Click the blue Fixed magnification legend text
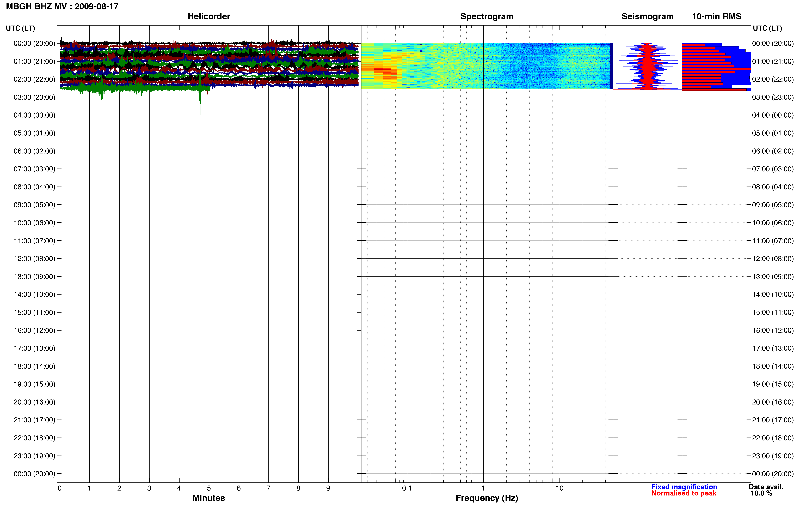Image resolution: width=812 pixels, height=508 pixels. tap(684, 487)
